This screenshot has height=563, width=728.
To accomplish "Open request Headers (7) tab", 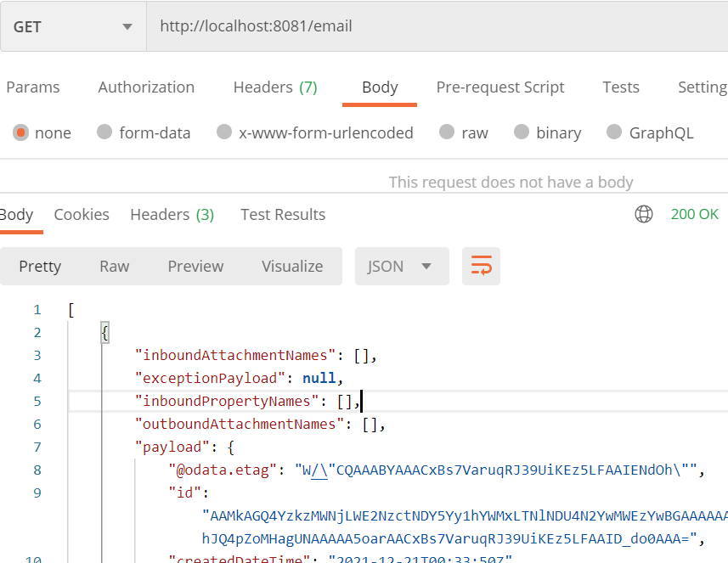I will click(274, 87).
